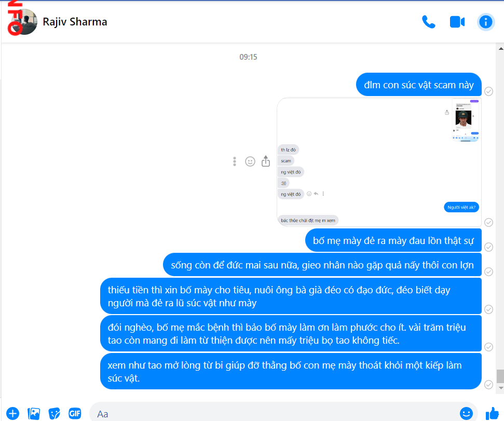This screenshot has height=421, width=504.
Task: Open the plus more-actions menu
Action: [13, 413]
